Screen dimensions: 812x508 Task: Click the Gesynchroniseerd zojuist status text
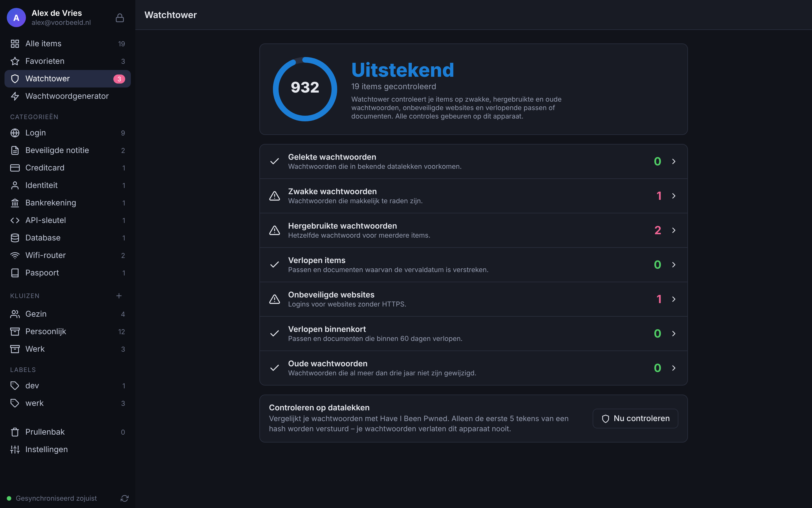(56, 498)
